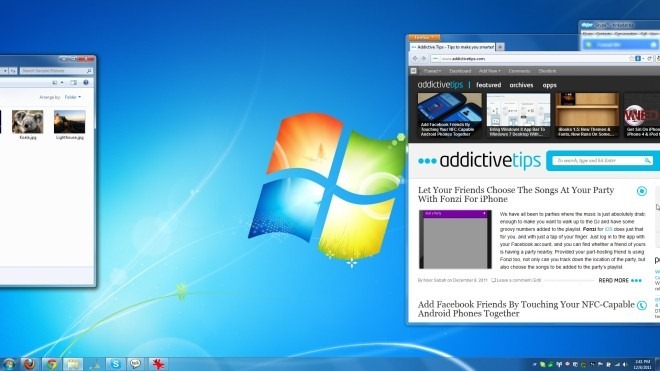This screenshot has width=660, height=371.
Task: Open a new tab with the plus button
Action: point(500,47)
